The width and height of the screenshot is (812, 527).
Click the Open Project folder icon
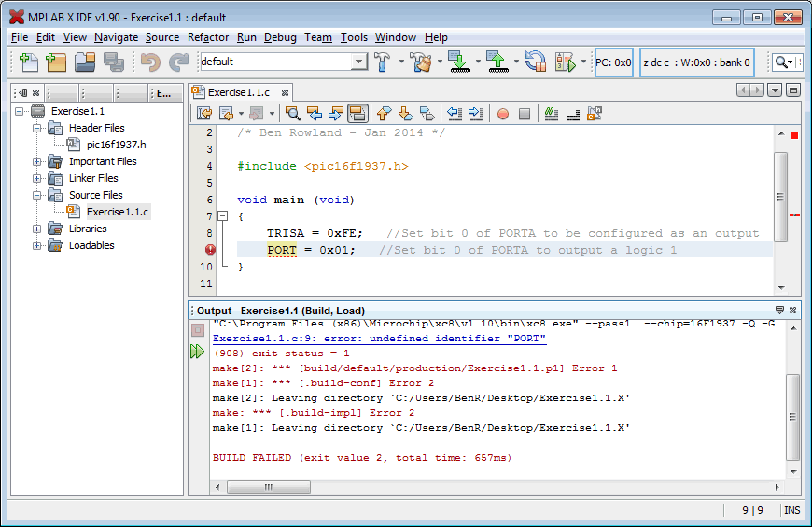click(x=85, y=62)
